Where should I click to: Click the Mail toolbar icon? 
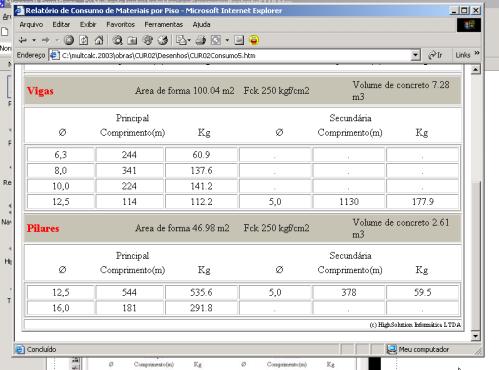[181, 41]
